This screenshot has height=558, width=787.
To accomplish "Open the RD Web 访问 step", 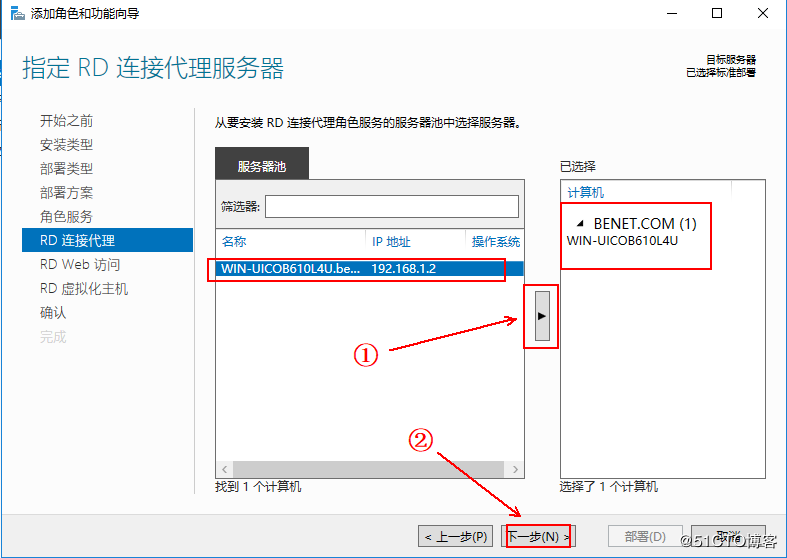I will [80, 265].
